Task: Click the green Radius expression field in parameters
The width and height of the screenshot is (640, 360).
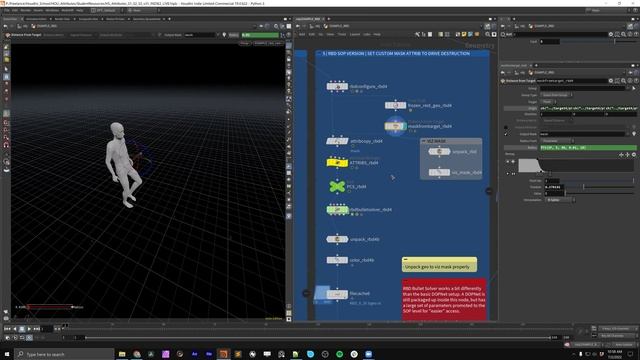Action: pos(588,147)
